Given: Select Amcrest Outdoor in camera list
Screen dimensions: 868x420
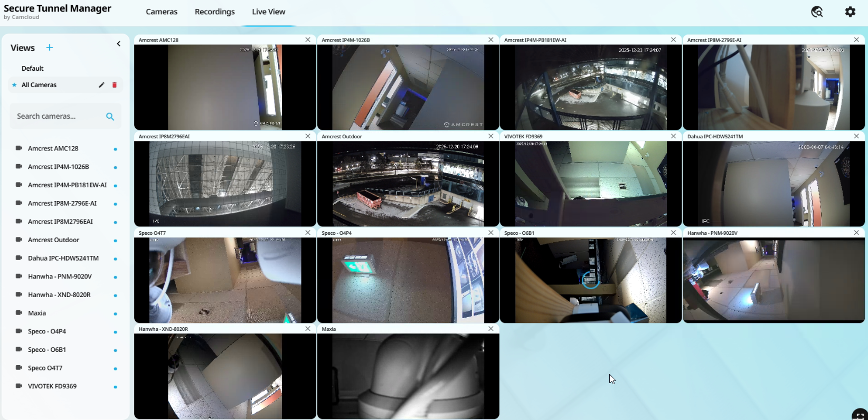Looking at the screenshot, I should click(66, 240).
